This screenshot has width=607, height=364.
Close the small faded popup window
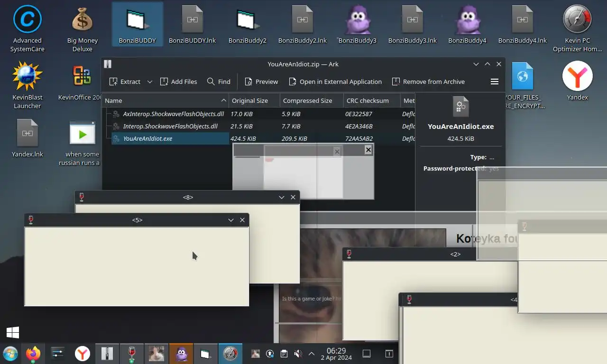pos(368,150)
